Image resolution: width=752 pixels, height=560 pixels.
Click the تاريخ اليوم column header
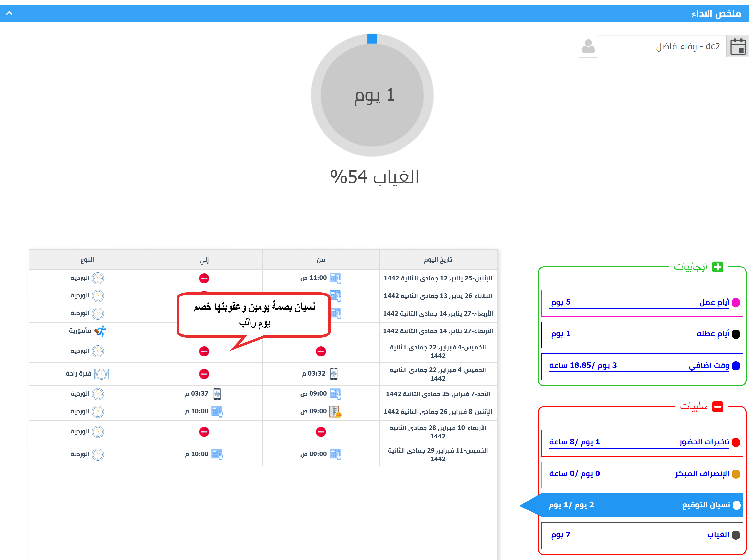point(437,260)
